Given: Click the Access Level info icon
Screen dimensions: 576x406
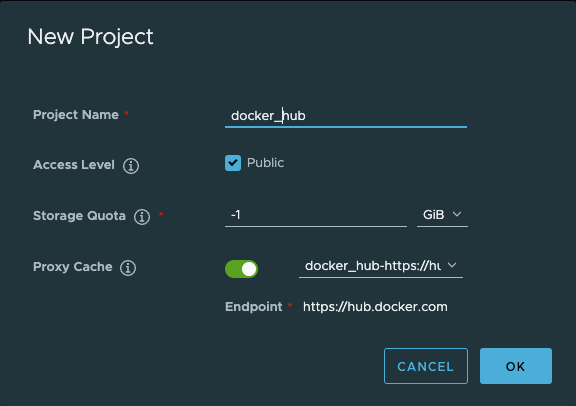Looking at the screenshot, I should coord(131,166).
